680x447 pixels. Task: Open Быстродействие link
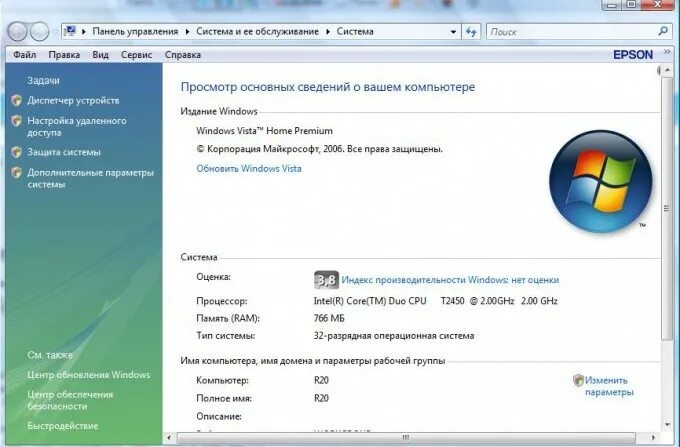click(x=63, y=426)
